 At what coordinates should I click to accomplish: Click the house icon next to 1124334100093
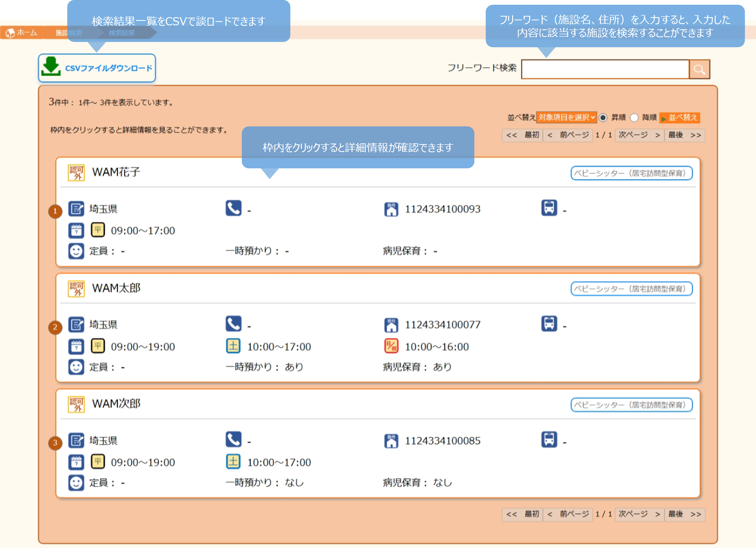pyautogui.click(x=391, y=209)
